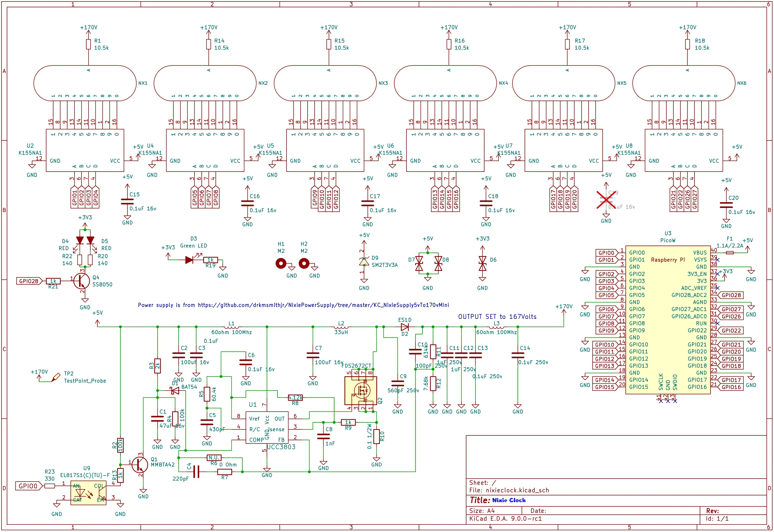This screenshot has width=774, height=532.
Task: Select the Q1 MMBTA42 transistor symbol
Action: pyautogui.click(x=140, y=465)
